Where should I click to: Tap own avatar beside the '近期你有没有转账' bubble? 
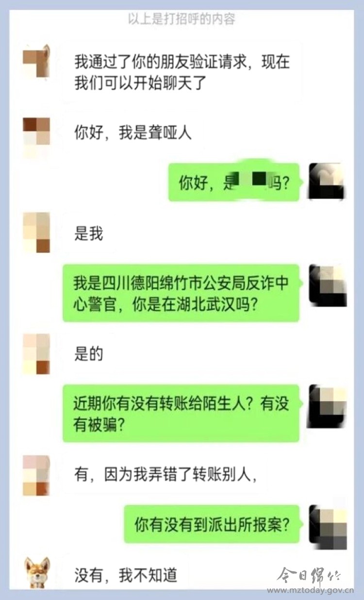(x=328, y=406)
